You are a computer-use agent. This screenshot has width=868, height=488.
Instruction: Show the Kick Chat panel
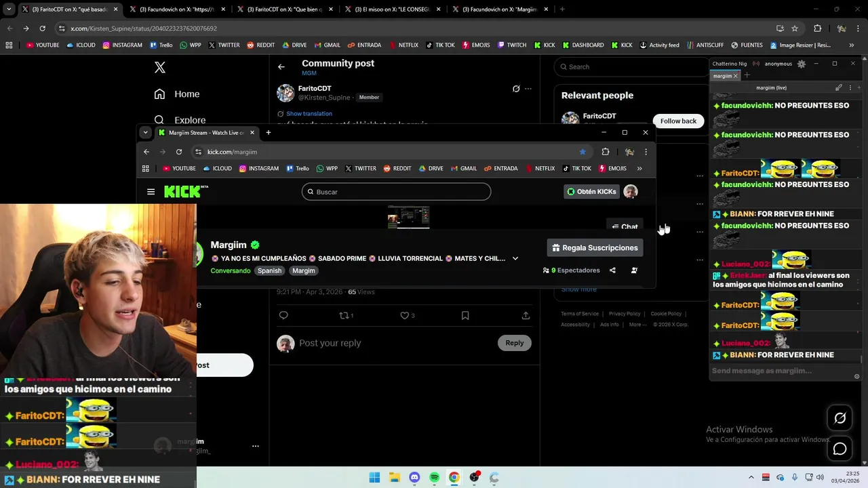click(625, 227)
